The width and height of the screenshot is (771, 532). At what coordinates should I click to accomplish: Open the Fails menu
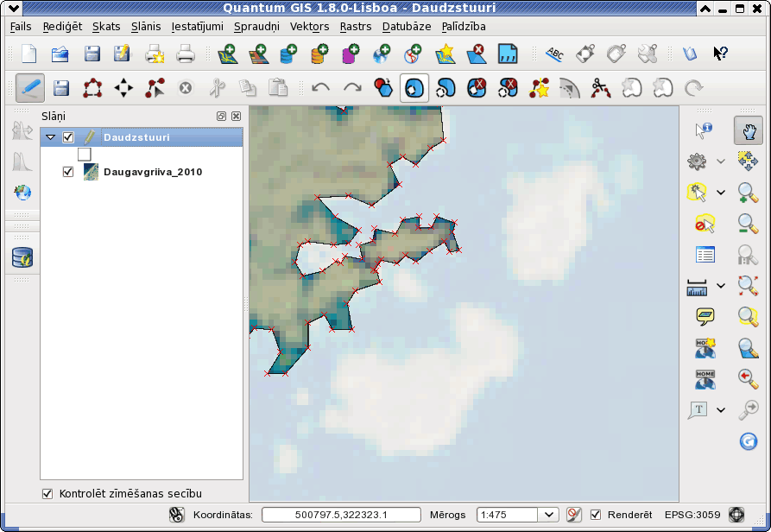[21, 27]
